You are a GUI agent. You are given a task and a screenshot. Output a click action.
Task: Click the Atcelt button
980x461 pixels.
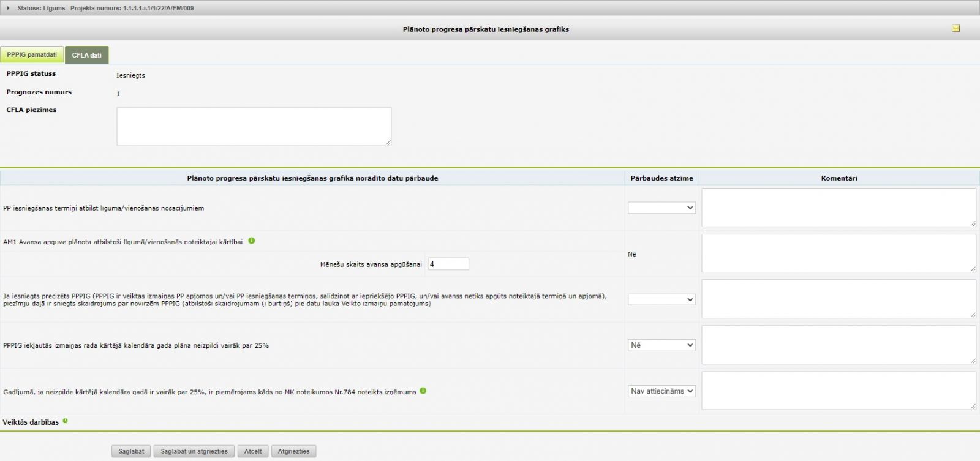[x=253, y=451]
